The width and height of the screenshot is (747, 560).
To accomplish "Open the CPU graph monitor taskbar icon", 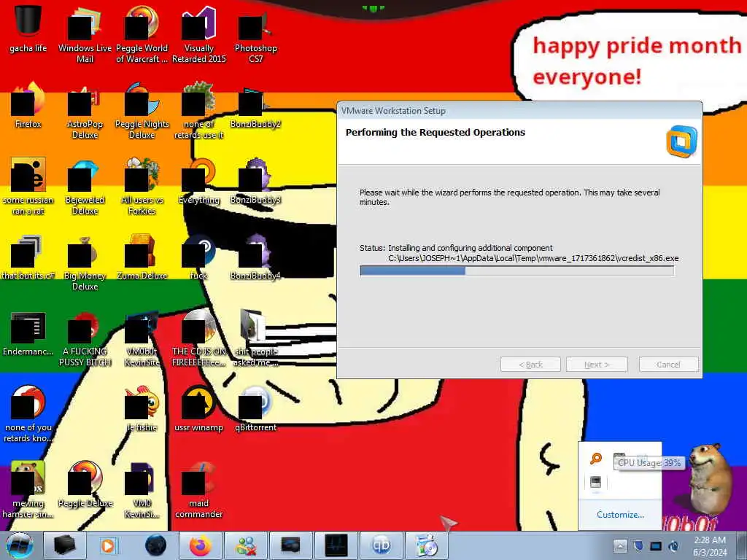I will pyautogui.click(x=336, y=545).
